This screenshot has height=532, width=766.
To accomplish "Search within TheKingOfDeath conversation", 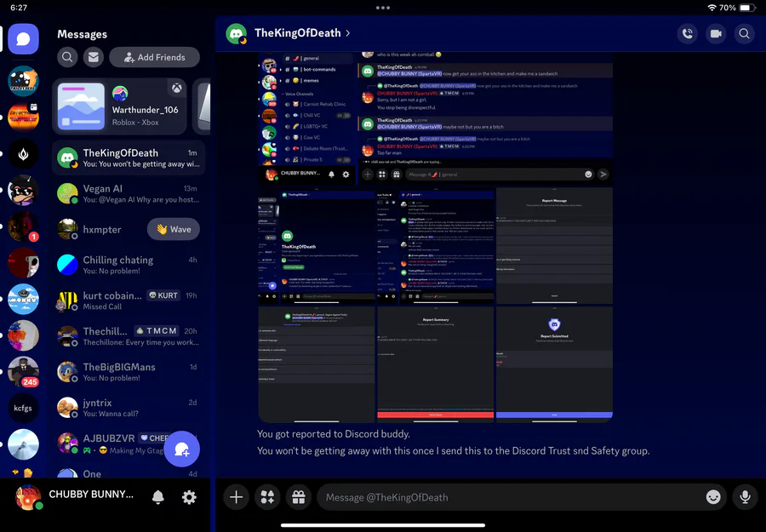I will pos(744,34).
